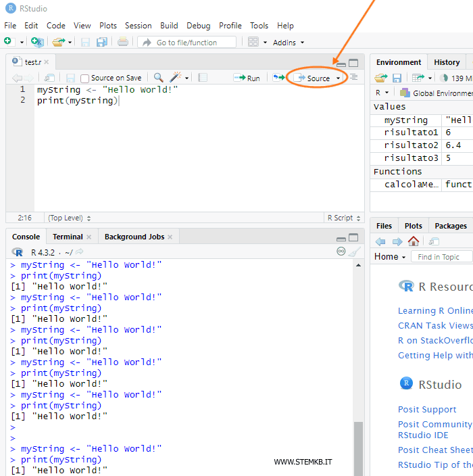Click the Find/Replace magnifier icon in editor
Screen dimensions: 473x476
[x=158, y=78]
